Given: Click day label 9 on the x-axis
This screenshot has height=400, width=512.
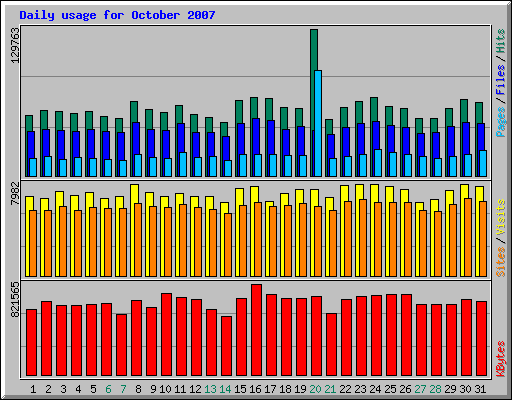Looking at the screenshot, I should [x=153, y=389].
